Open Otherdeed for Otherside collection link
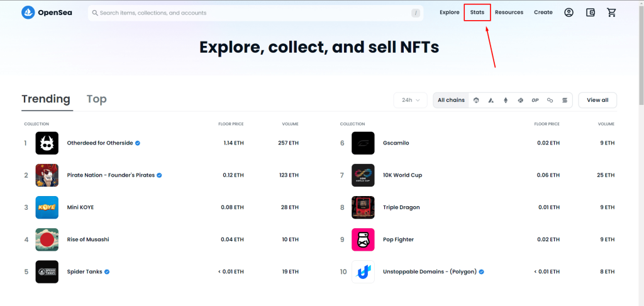 [100, 143]
